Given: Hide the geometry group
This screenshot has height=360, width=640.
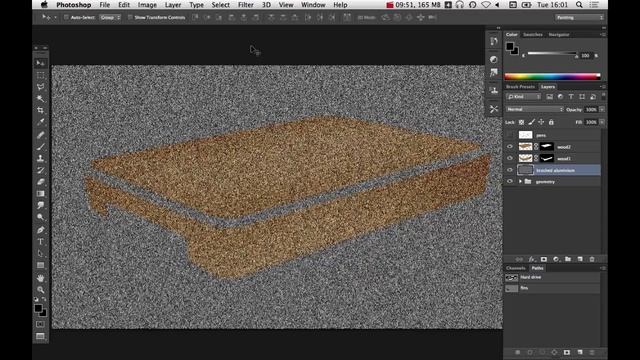Looking at the screenshot, I should click(510, 182).
